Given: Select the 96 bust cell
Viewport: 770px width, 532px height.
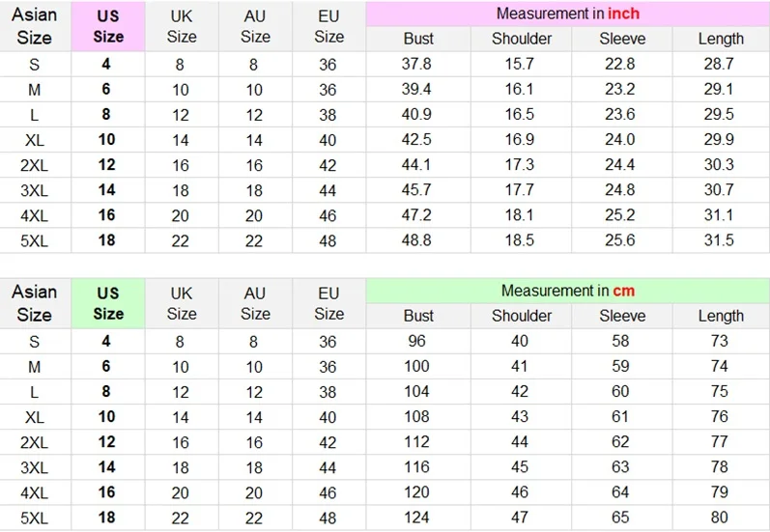Looking at the screenshot, I should point(418,342).
